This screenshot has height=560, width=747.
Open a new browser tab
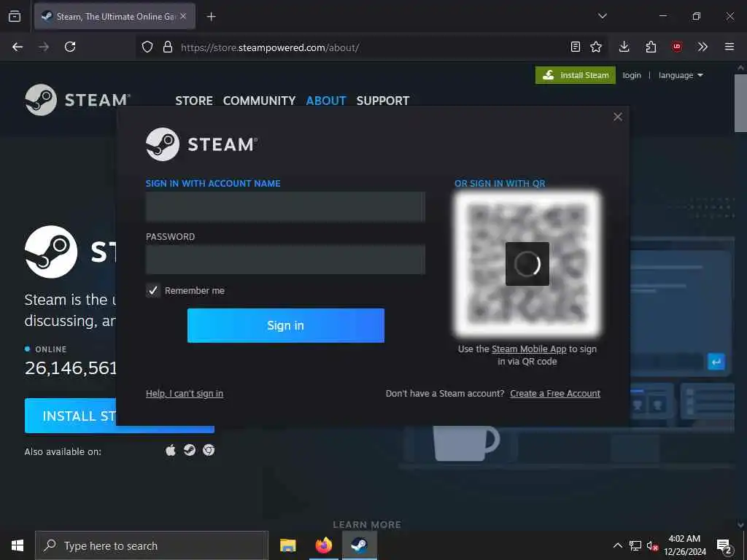click(x=211, y=17)
